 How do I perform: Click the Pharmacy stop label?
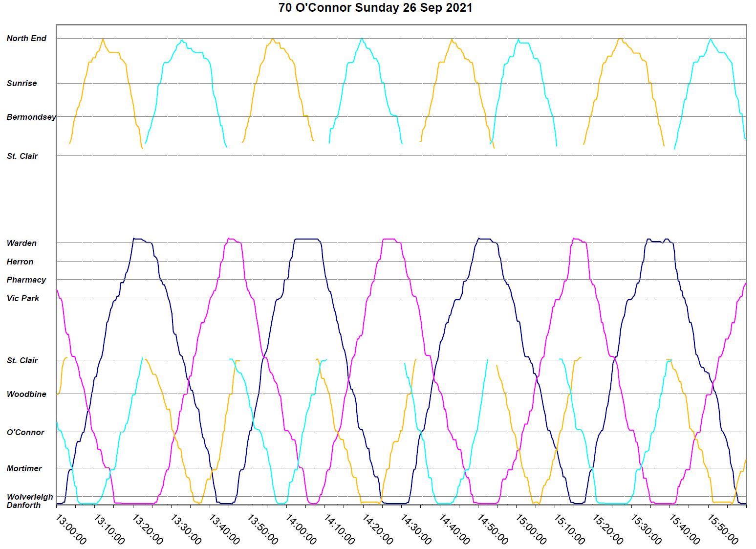[x=26, y=280]
